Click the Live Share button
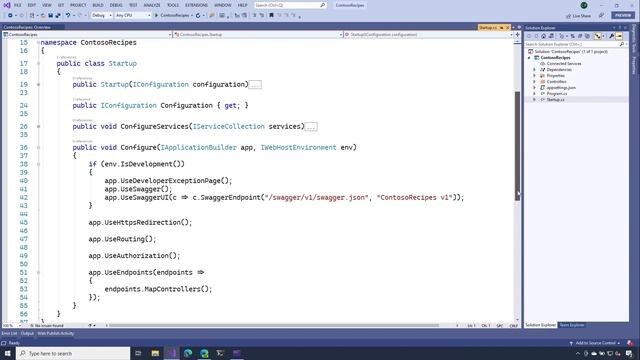 578,16
